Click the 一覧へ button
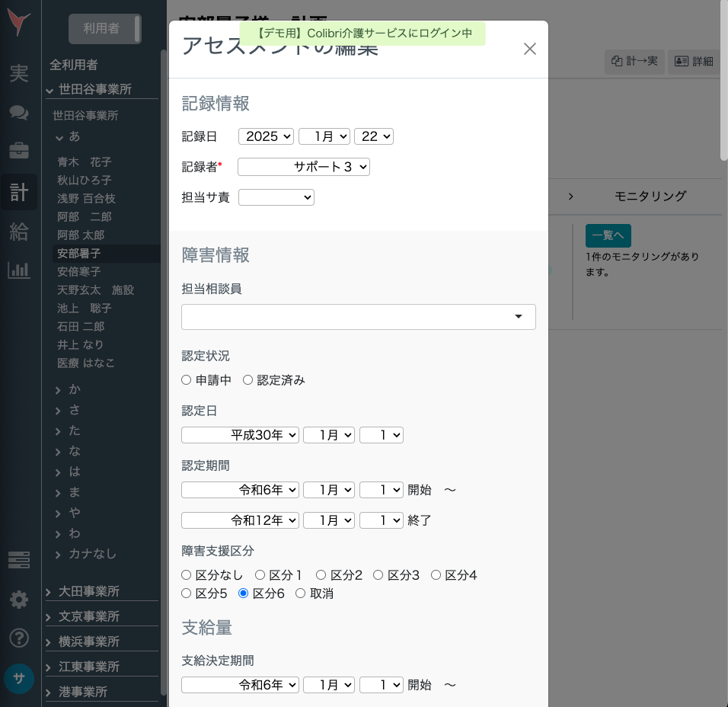This screenshot has width=728, height=707. 608,236
